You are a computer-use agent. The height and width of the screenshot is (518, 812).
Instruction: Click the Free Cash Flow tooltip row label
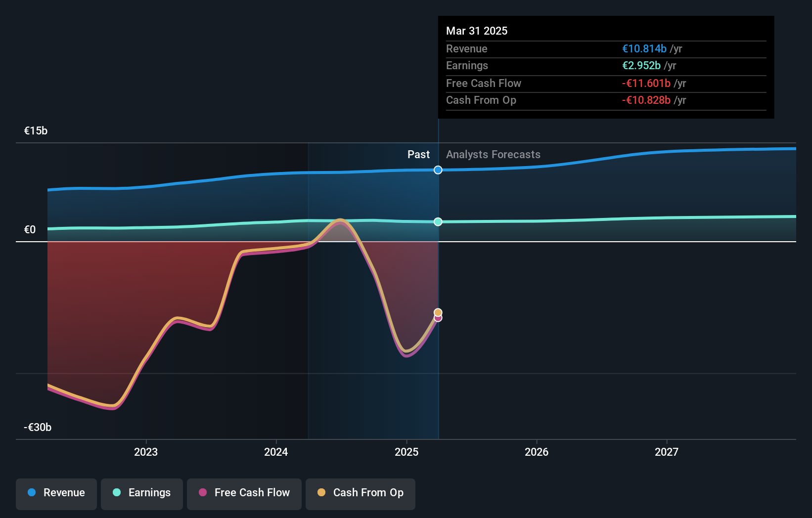(484, 84)
